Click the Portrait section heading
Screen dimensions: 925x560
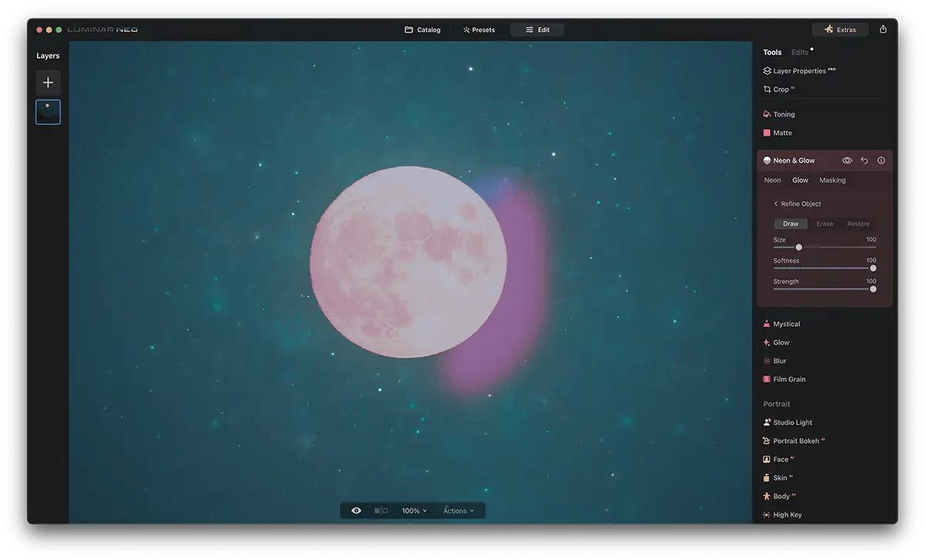(777, 404)
